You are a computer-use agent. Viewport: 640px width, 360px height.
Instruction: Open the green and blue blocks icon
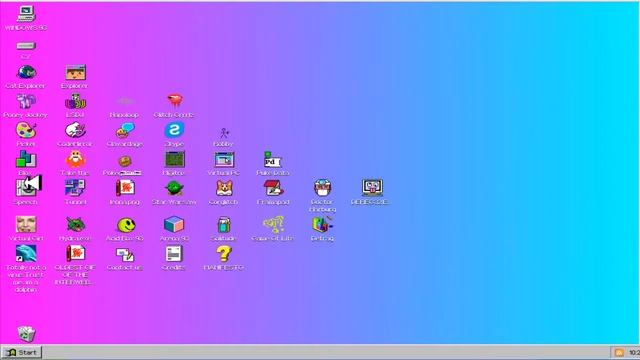point(26,159)
